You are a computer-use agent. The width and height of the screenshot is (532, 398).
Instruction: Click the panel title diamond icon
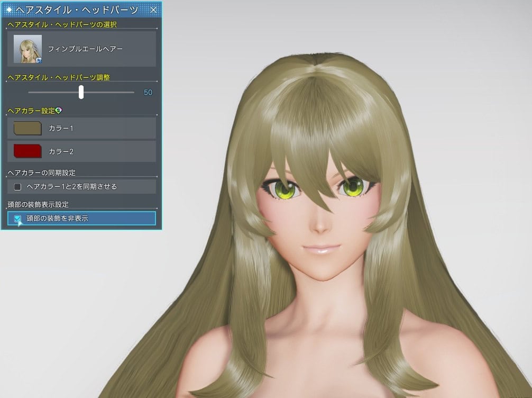10,10
